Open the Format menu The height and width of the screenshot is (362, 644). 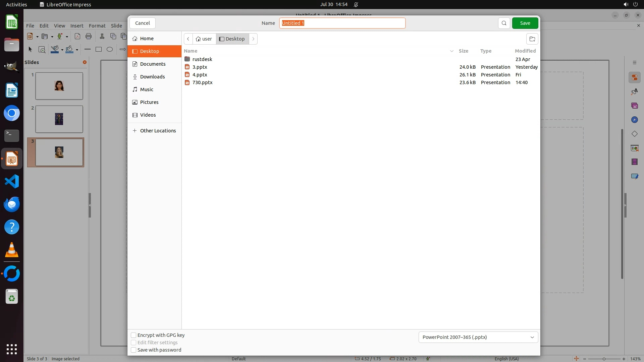coord(97,26)
